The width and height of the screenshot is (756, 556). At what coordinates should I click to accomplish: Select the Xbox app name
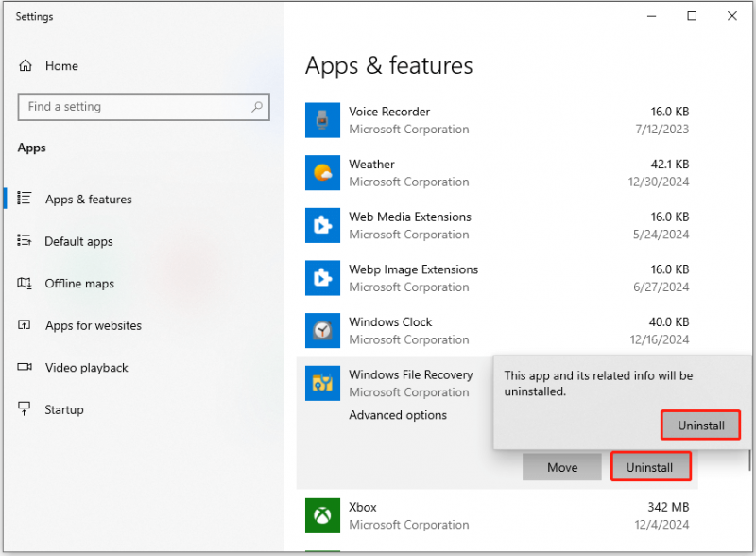click(x=363, y=507)
